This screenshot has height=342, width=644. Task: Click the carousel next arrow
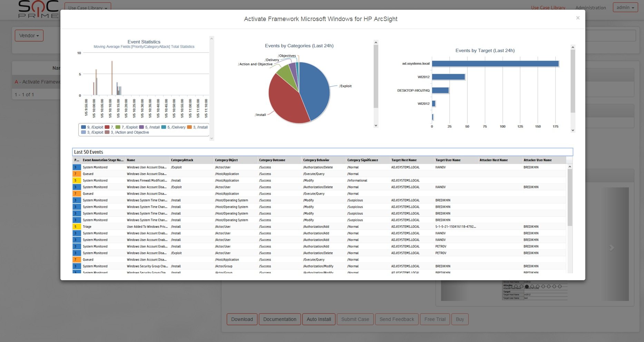click(612, 248)
